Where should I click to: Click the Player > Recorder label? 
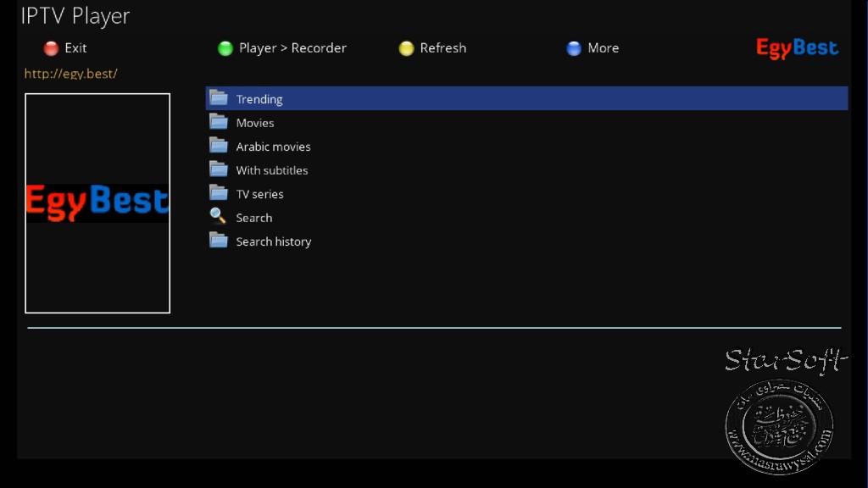point(292,48)
